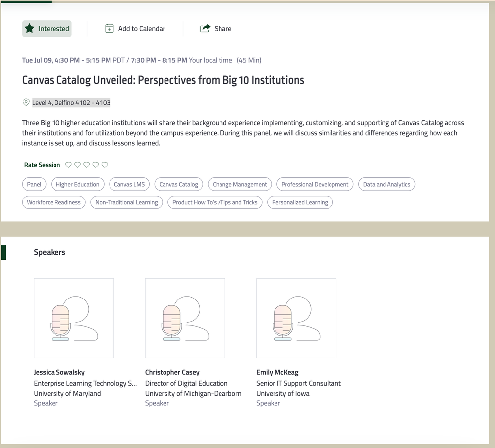Toggle the Interested button
This screenshot has height=448, width=495.
[x=47, y=29]
